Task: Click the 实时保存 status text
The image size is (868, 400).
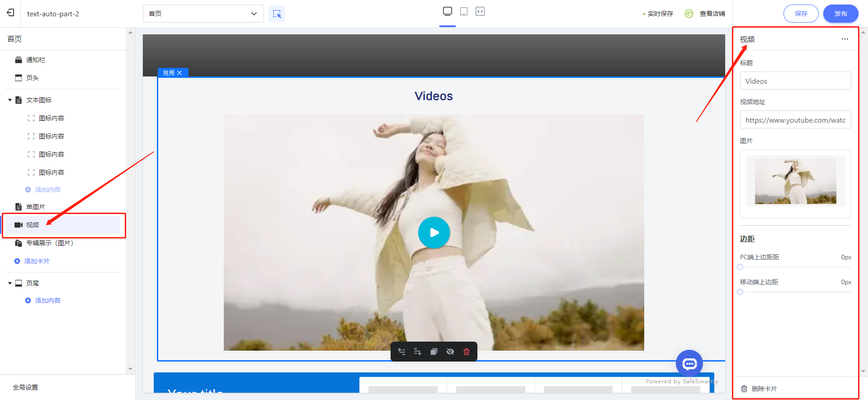Action: (660, 14)
